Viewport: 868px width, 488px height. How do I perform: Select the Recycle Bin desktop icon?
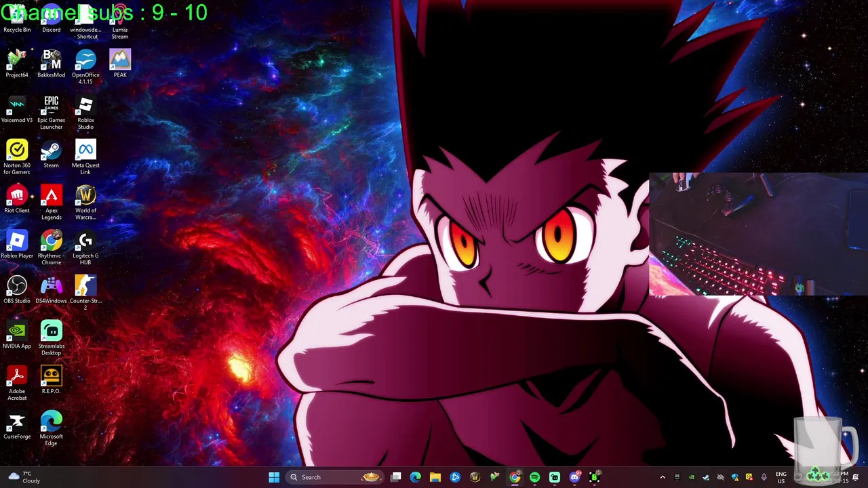click(x=17, y=19)
